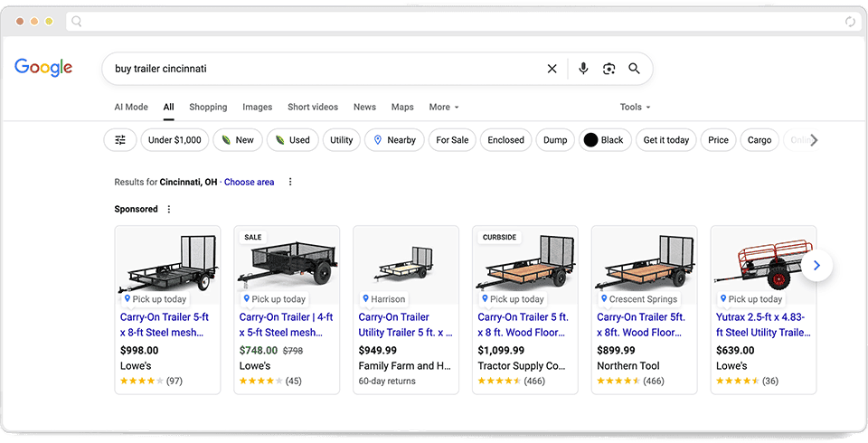Open Carry-On Trailer 5-ft x 8-ft Steel mesh link
Image resolution: width=868 pixels, height=443 pixels.
tap(165, 325)
